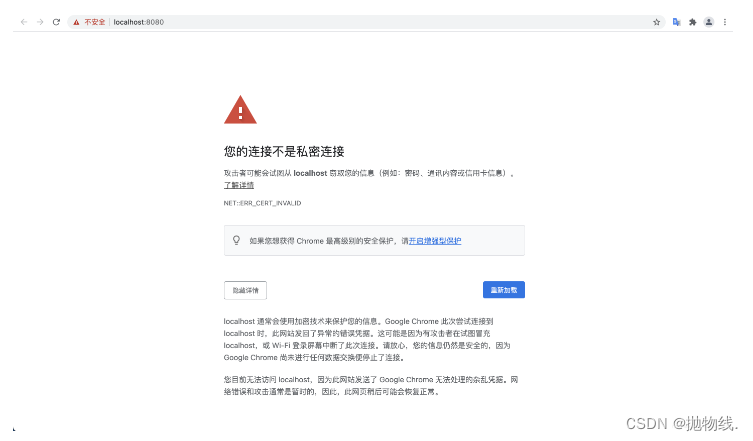Click the blue 重新加载 button

point(504,290)
